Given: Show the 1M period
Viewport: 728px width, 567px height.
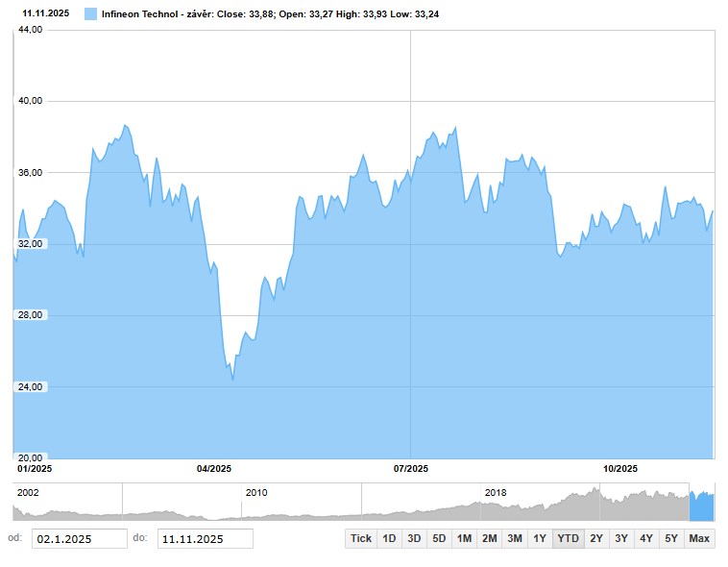Looking at the screenshot, I should coord(464,538).
